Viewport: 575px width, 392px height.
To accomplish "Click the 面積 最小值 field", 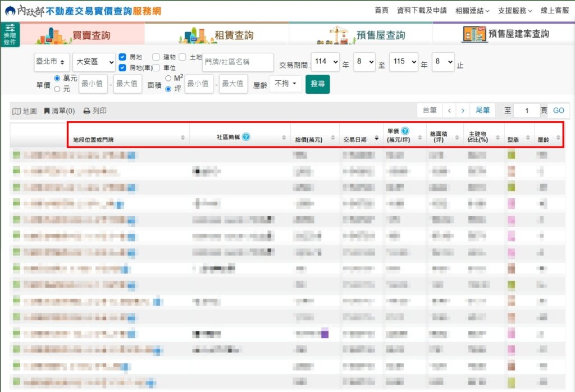I will (x=199, y=84).
